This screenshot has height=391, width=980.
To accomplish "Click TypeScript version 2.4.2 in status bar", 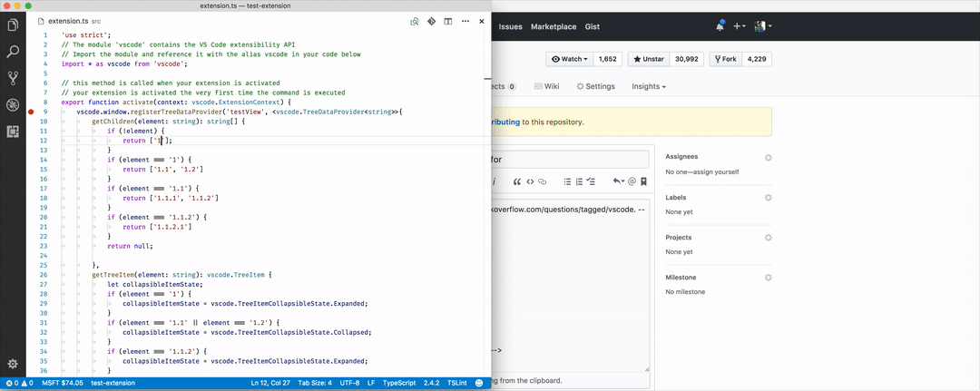I will click(432, 383).
